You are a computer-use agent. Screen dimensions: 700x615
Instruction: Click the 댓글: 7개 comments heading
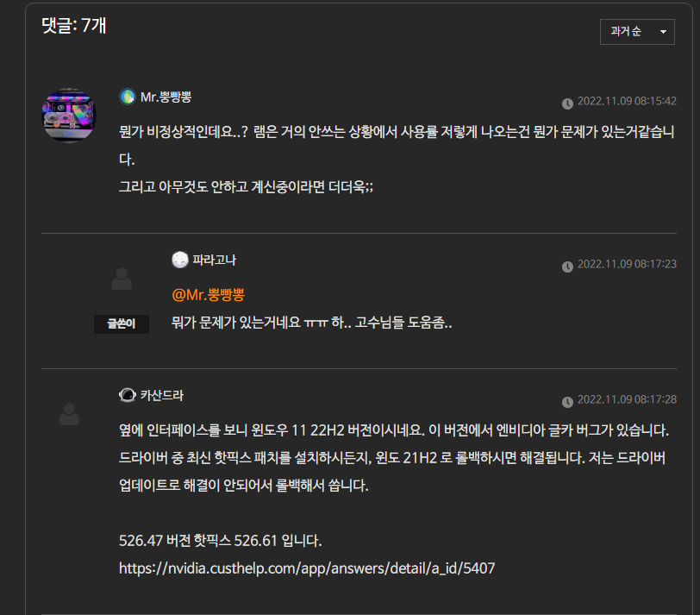coord(74,26)
